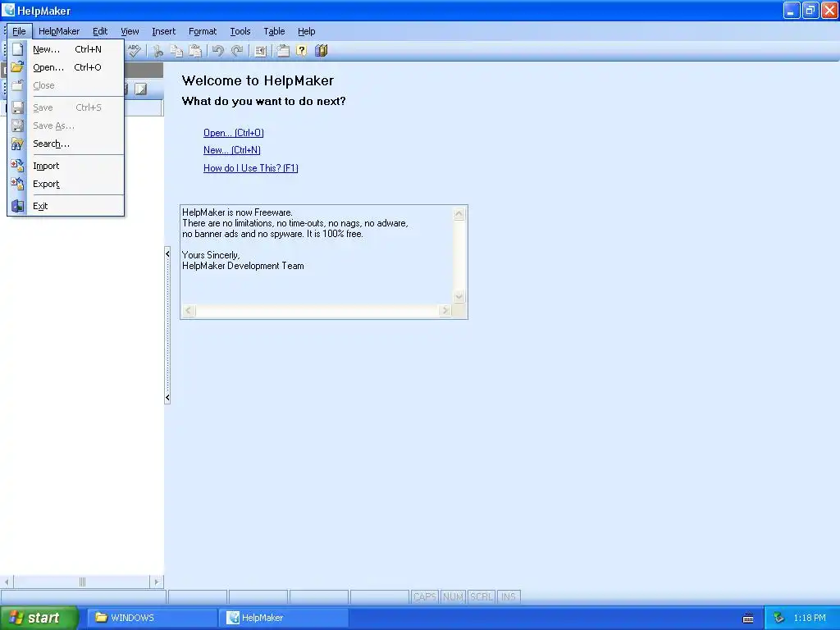Open the Insert menu

(x=163, y=31)
